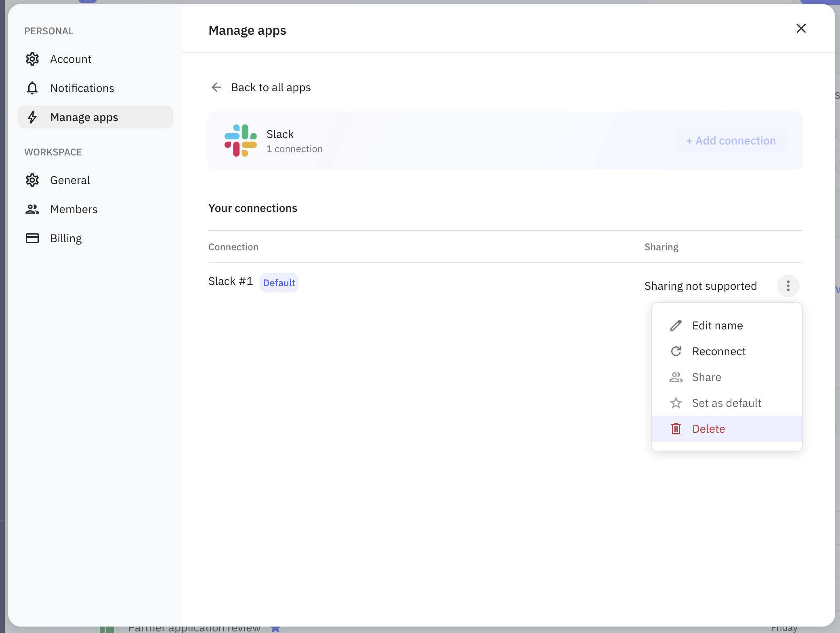Image resolution: width=840 pixels, height=633 pixels.
Task: Click the Manage apps lightning bolt icon
Action: [32, 117]
